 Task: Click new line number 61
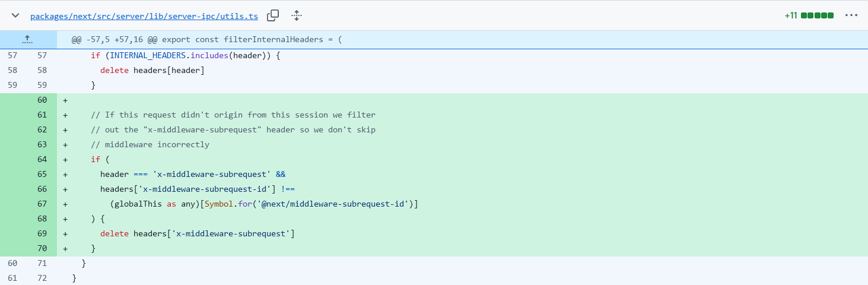point(42,115)
